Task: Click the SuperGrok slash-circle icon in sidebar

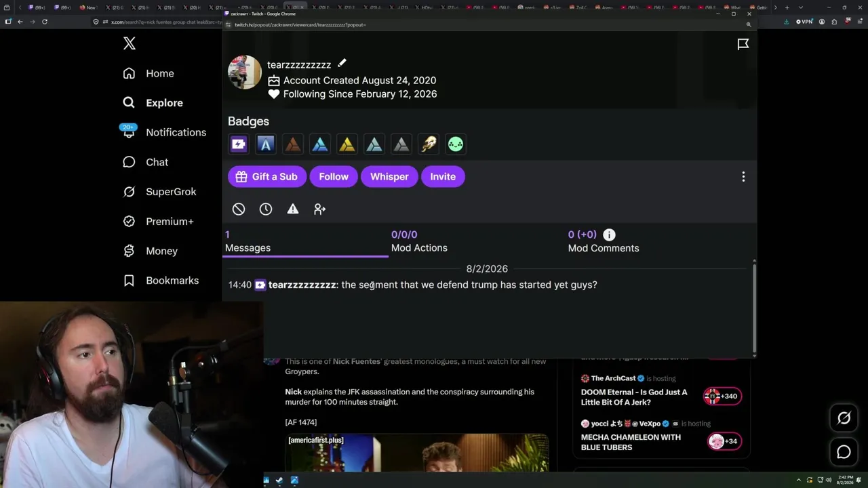Action: [x=129, y=192]
